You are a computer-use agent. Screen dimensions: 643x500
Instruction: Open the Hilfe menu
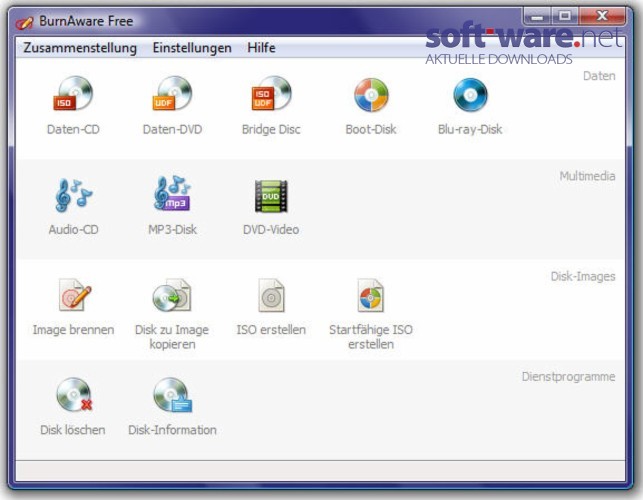tap(261, 48)
